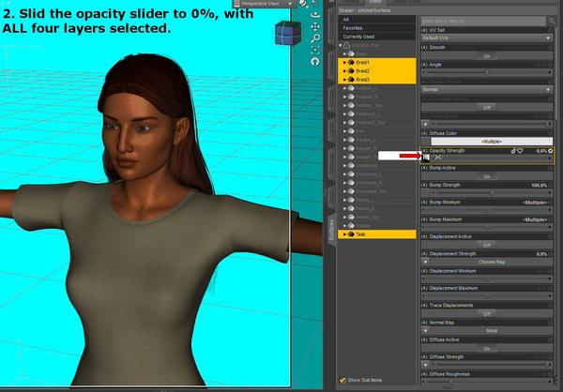Click the Diffuse Color Multiple swatch
Screen dimensions: 563x392
click(492, 142)
